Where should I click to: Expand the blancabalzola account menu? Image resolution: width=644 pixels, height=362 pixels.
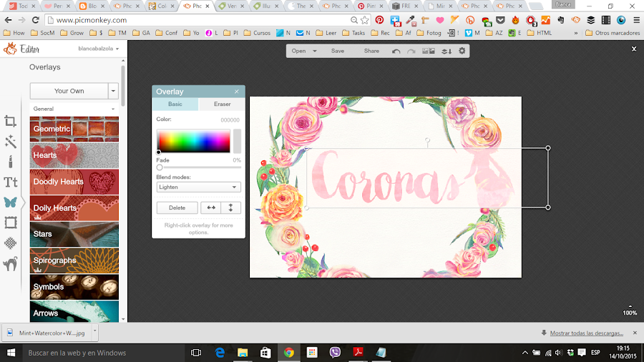pyautogui.click(x=99, y=49)
